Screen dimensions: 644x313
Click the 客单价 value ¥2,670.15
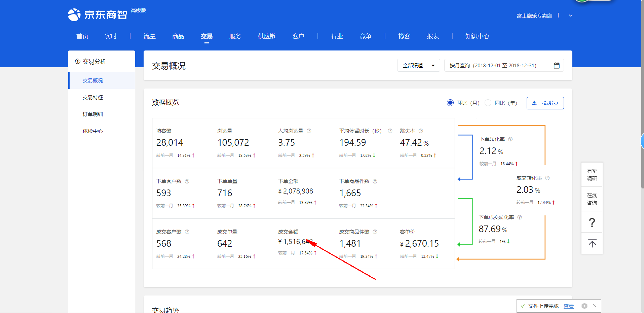[x=419, y=244]
